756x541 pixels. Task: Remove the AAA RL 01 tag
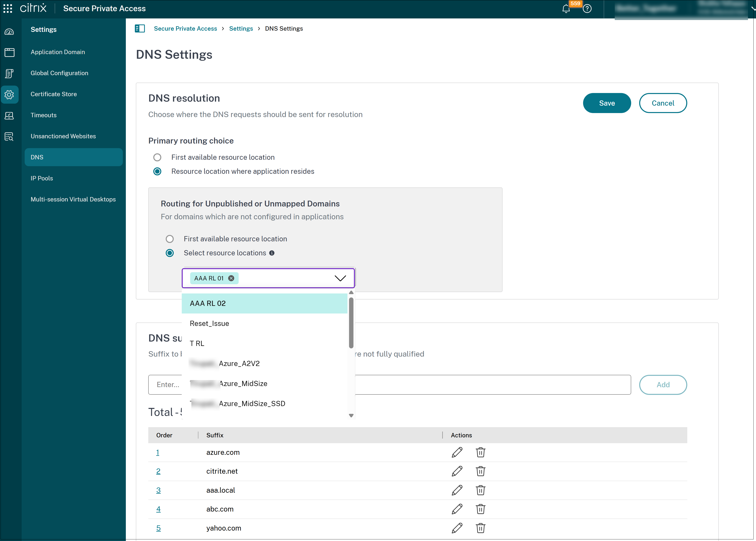point(231,278)
